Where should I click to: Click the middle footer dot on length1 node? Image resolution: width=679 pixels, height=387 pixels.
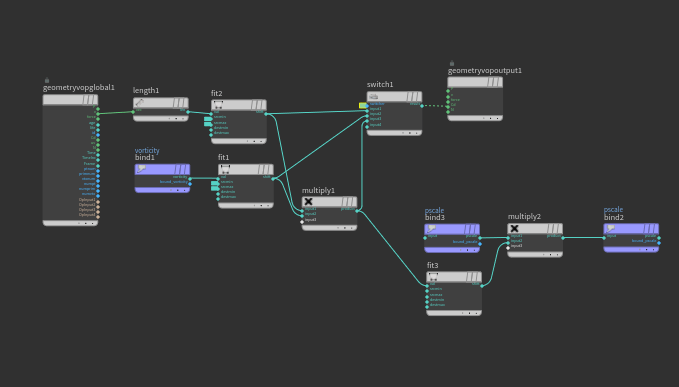click(176, 118)
